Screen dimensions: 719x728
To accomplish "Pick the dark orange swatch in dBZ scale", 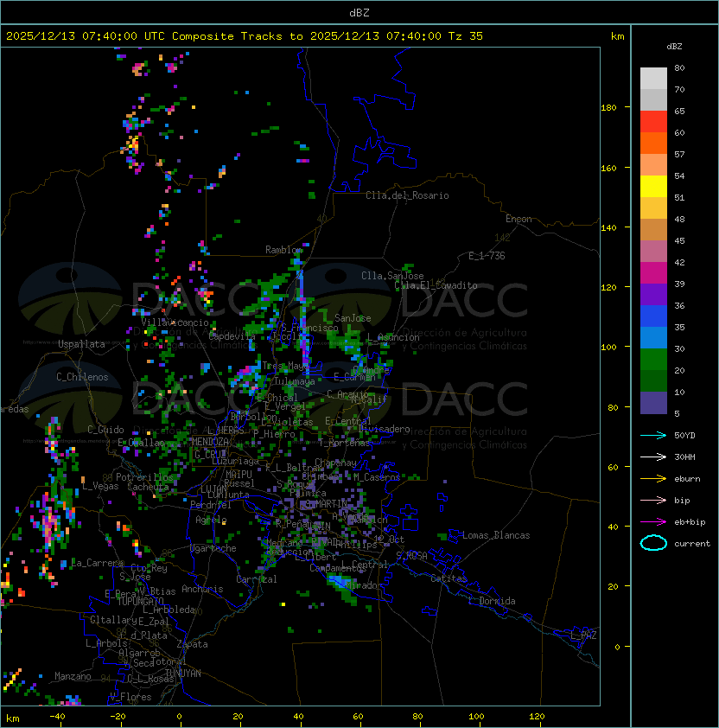I will point(653,144).
